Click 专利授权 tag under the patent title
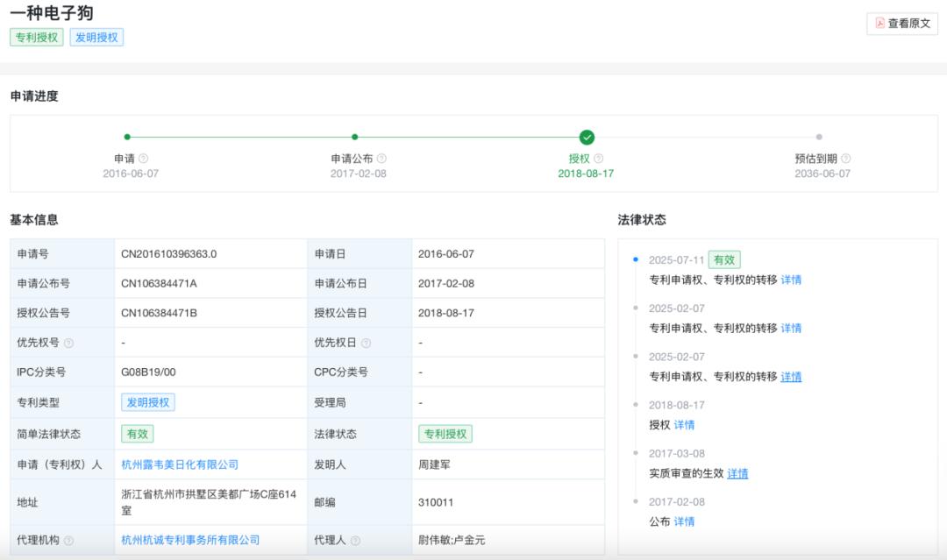Screen dimensions: 947x560 (37, 38)
